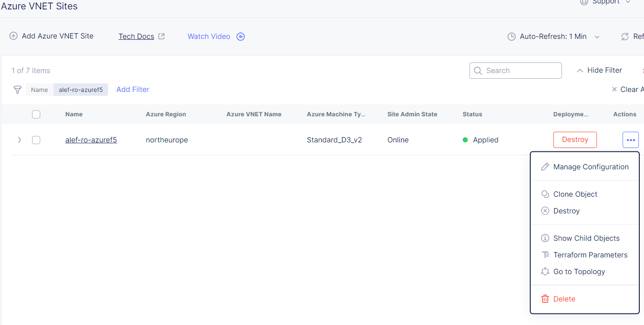Click the Support user icon at top
Image resolution: width=644 pixels, height=325 pixels.
[584, 2]
